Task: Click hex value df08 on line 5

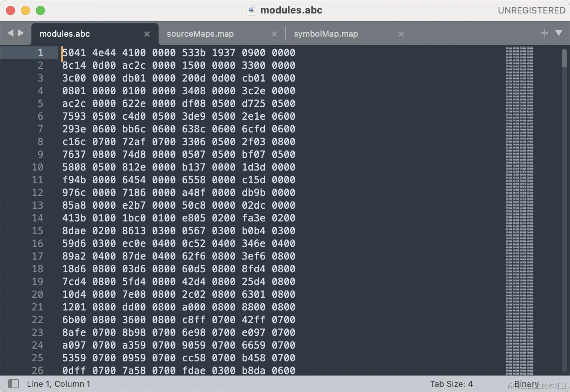Action: pos(194,104)
